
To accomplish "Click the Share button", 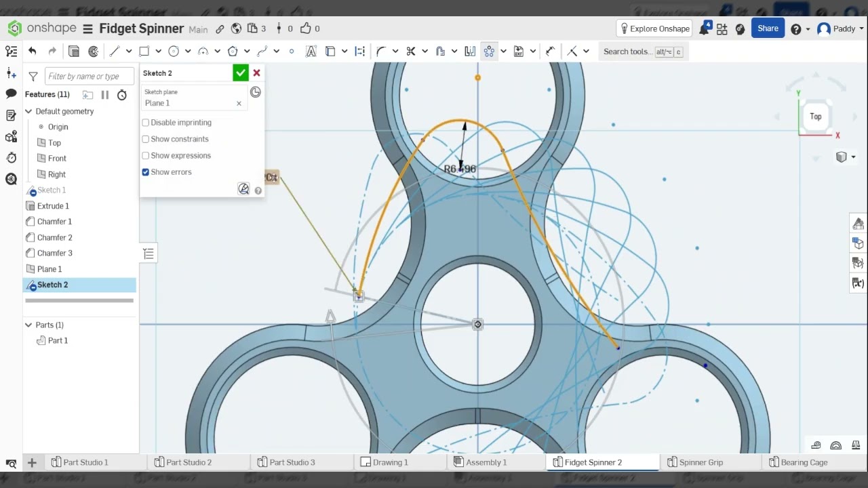I will coord(768,28).
